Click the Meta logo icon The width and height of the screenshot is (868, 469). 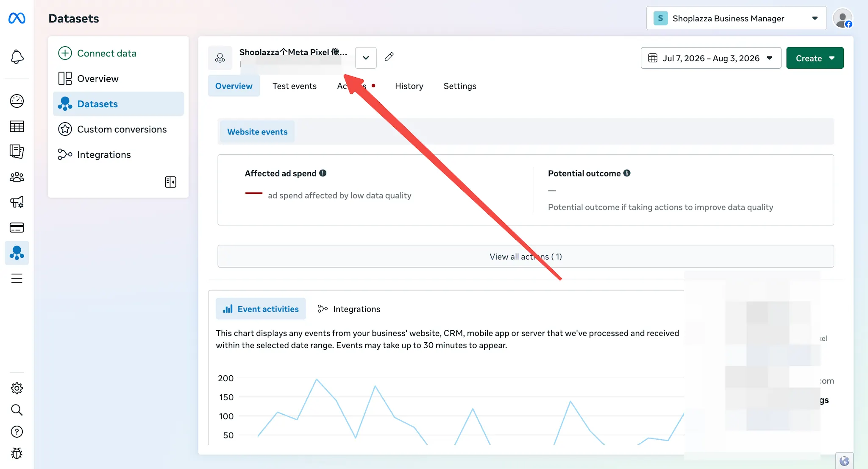pos(17,18)
